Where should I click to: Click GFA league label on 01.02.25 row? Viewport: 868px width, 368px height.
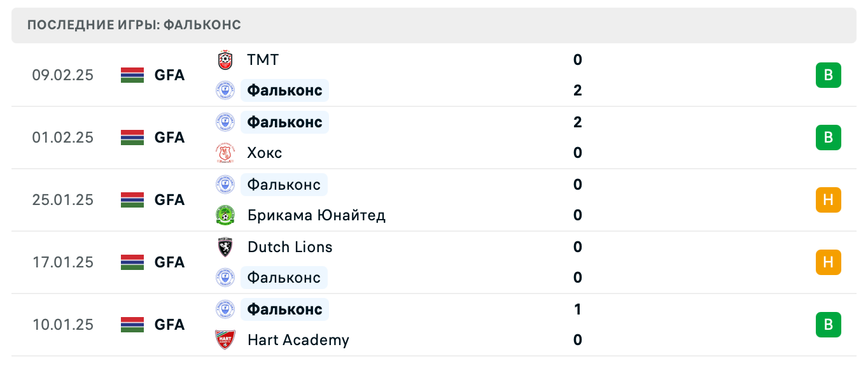tap(169, 138)
